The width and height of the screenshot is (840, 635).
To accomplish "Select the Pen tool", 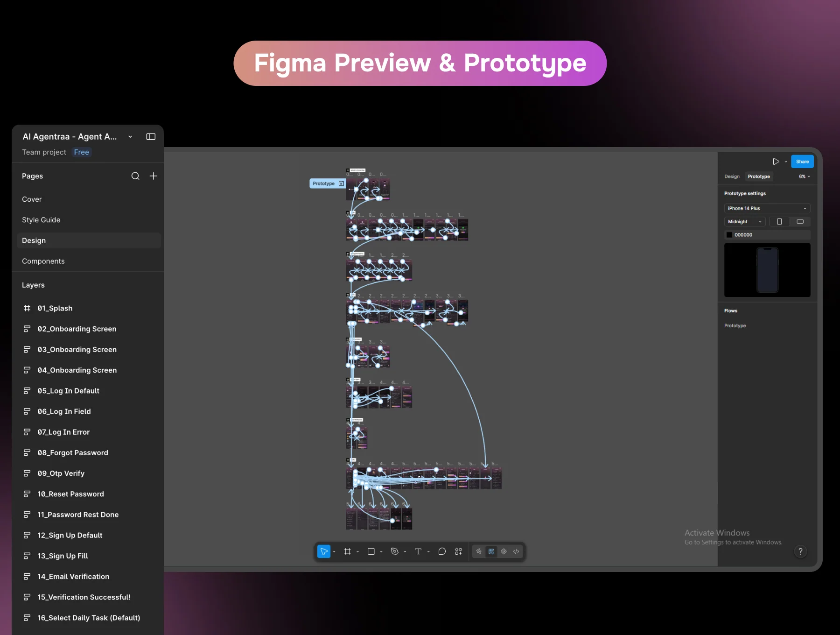I will (394, 551).
